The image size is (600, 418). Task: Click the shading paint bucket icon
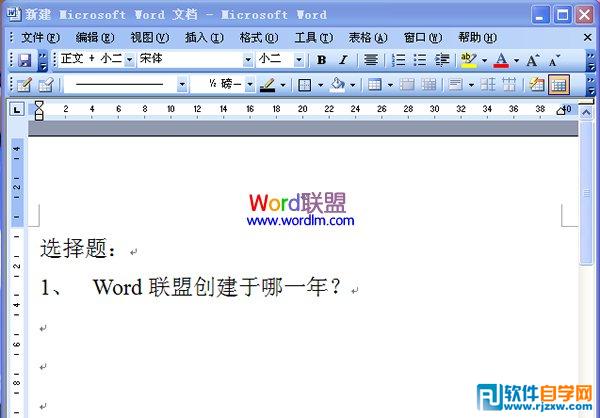[337, 85]
